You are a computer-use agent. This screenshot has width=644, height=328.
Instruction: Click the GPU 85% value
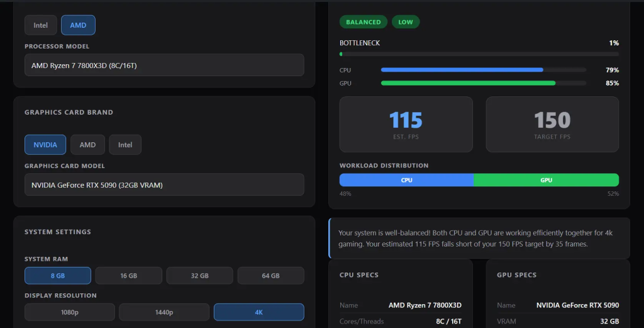click(613, 83)
